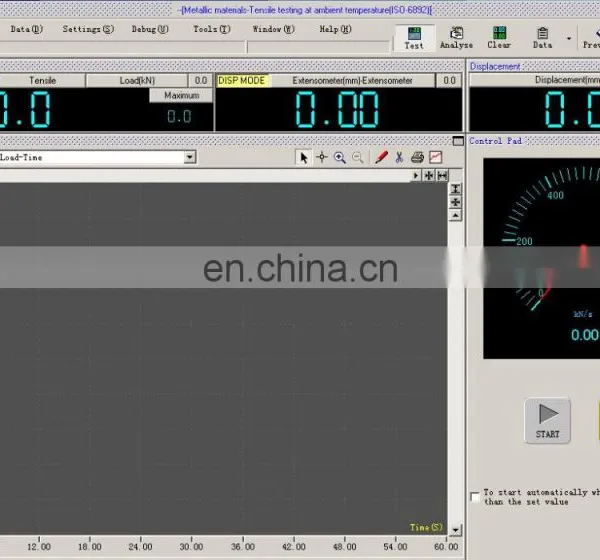Select the red marker pen tool
This screenshot has width=600, height=560.
pyautogui.click(x=382, y=157)
